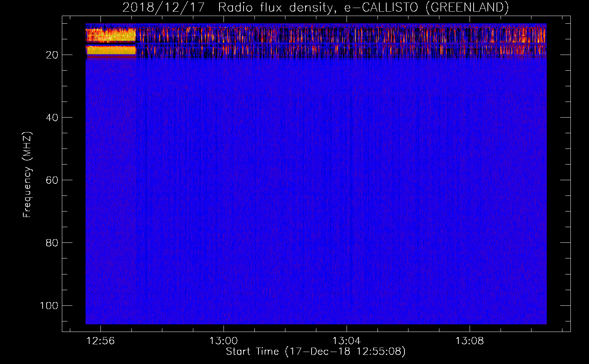Image resolution: width=589 pixels, height=364 pixels.
Task: Click the 80 frequency tick label
Action: 52,243
